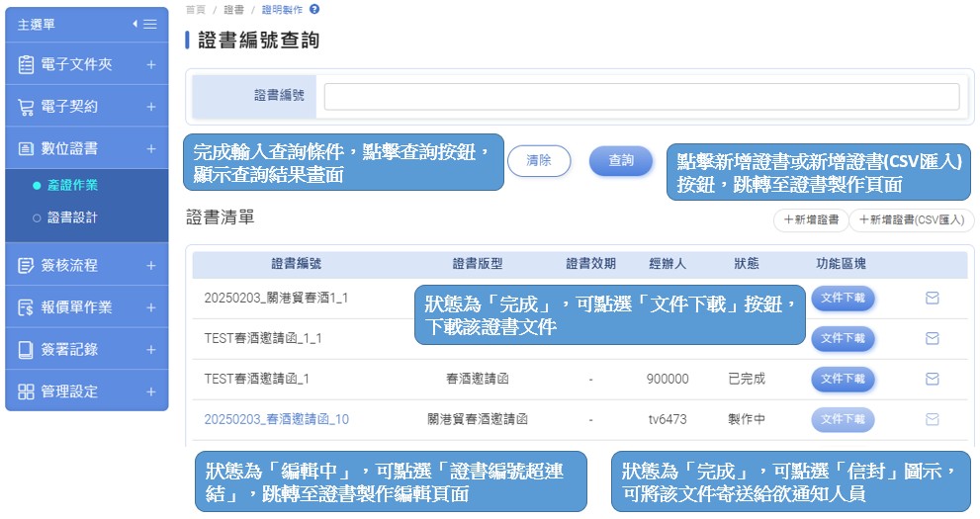Click 春酒邀請函 template cell
The width and height of the screenshot is (980, 519).
(478, 379)
